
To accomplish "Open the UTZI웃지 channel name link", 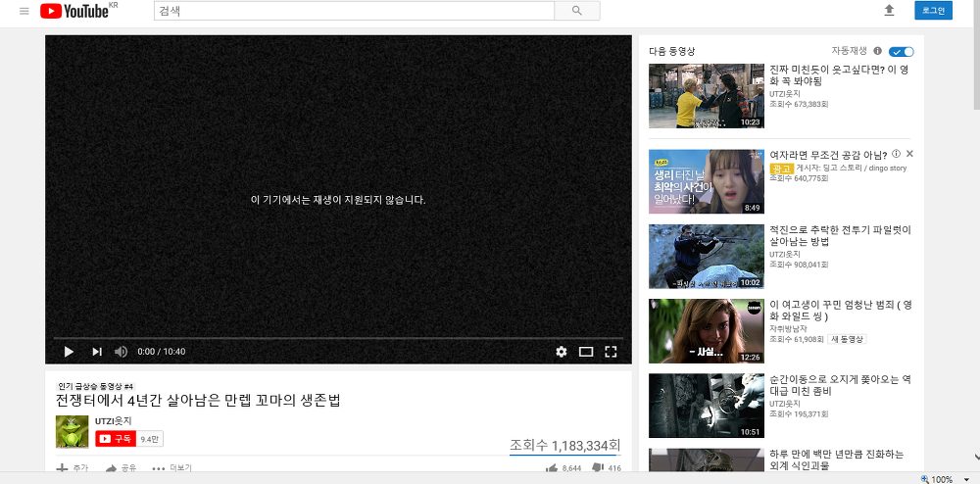I will pyautogui.click(x=113, y=421).
